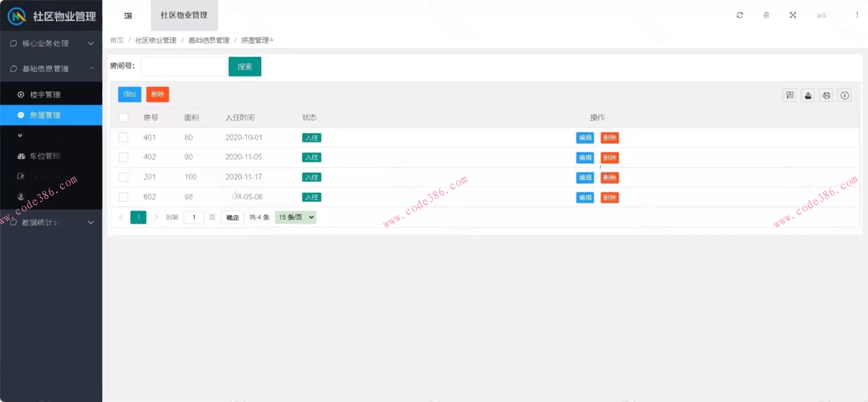Delete room 602 row

point(609,198)
